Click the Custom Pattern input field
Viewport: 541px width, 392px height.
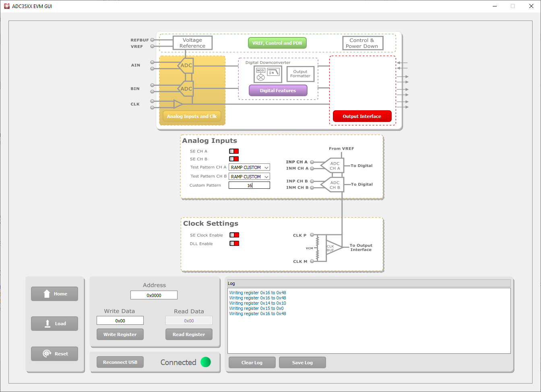tap(249, 186)
